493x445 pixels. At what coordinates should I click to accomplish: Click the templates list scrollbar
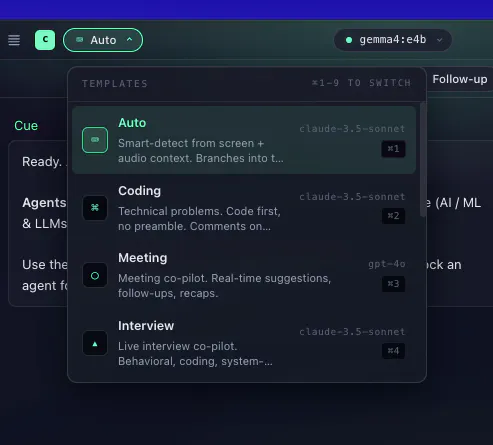[x=423, y=159]
